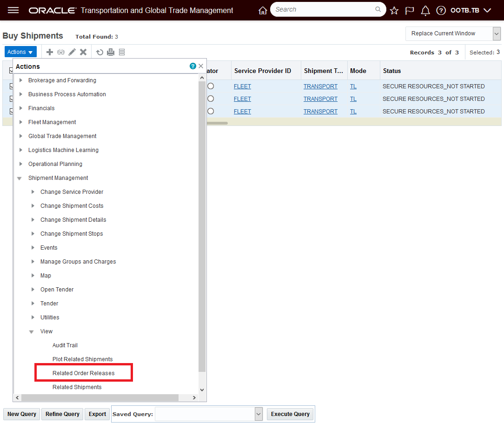Click the glasses view icon
The width and height of the screenshot is (504, 430).
(61, 52)
